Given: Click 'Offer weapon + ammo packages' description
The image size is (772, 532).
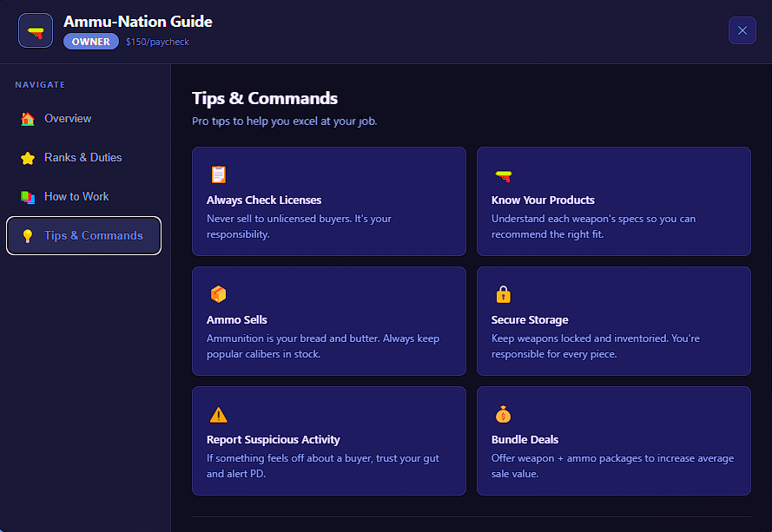Looking at the screenshot, I should coord(612,465).
